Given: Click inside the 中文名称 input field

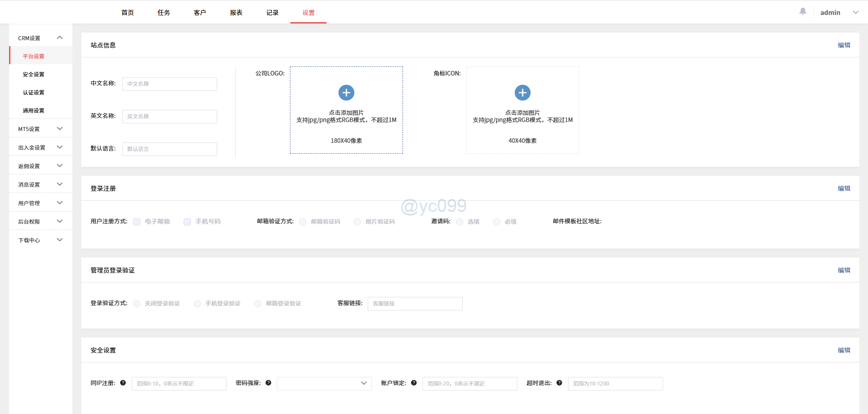Looking at the screenshot, I should click(169, 84).
